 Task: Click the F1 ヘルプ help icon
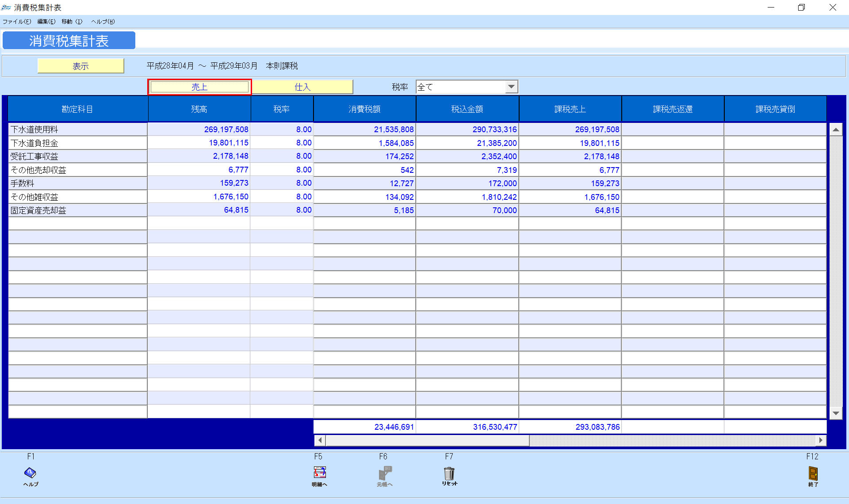coord(30,473)
